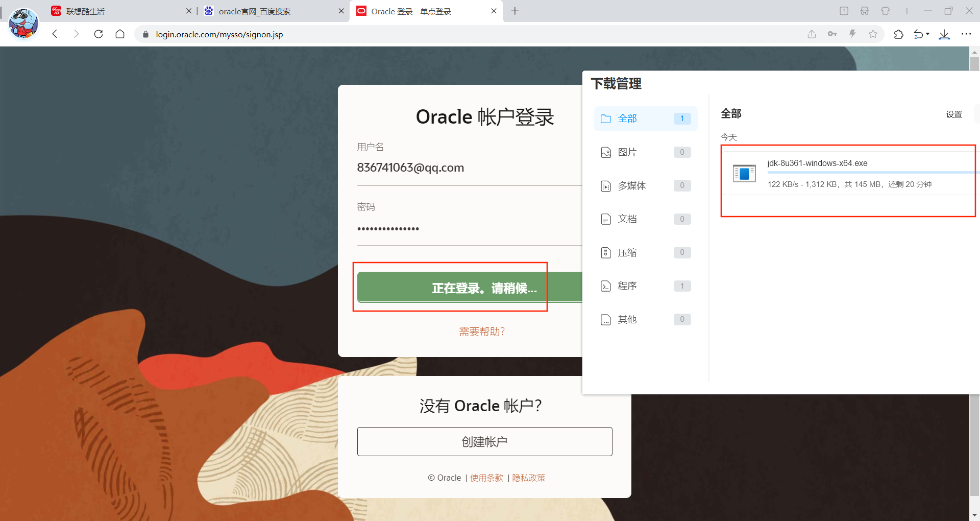Open the share icon next to address bar
980x521 pixels.
[812, 34]
